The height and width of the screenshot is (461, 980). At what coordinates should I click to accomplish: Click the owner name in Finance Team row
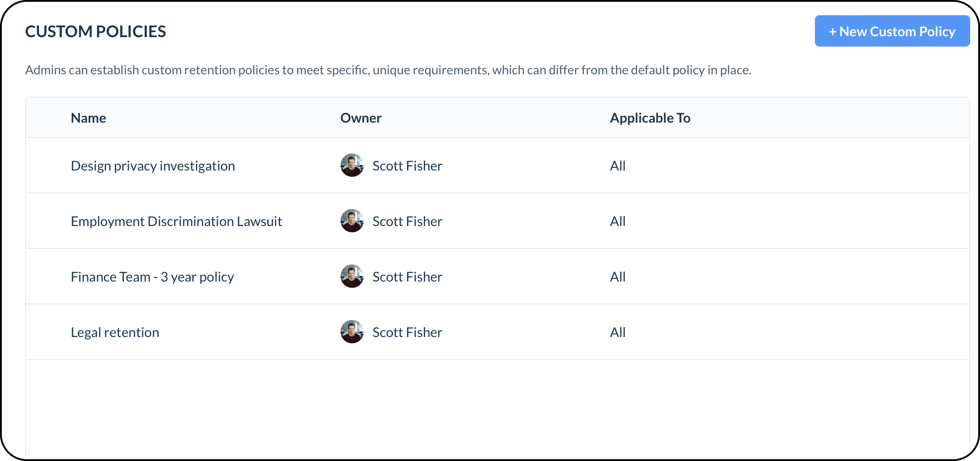pos(407,277)
